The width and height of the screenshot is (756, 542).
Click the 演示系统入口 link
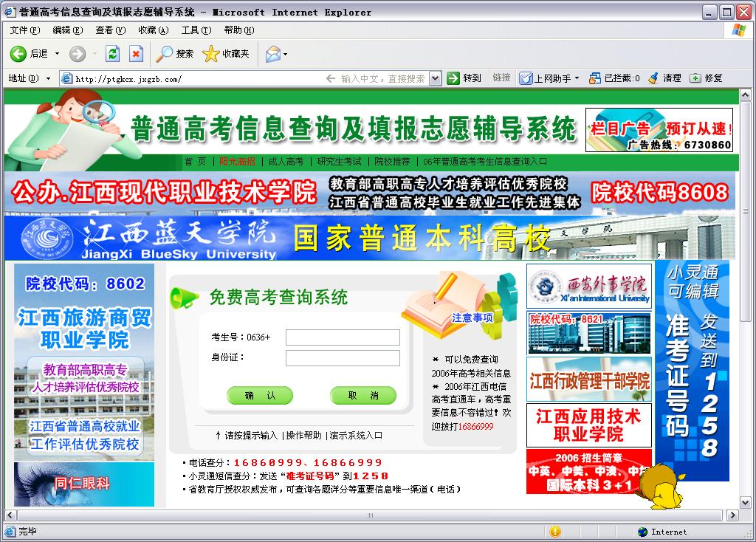point(356,436)
